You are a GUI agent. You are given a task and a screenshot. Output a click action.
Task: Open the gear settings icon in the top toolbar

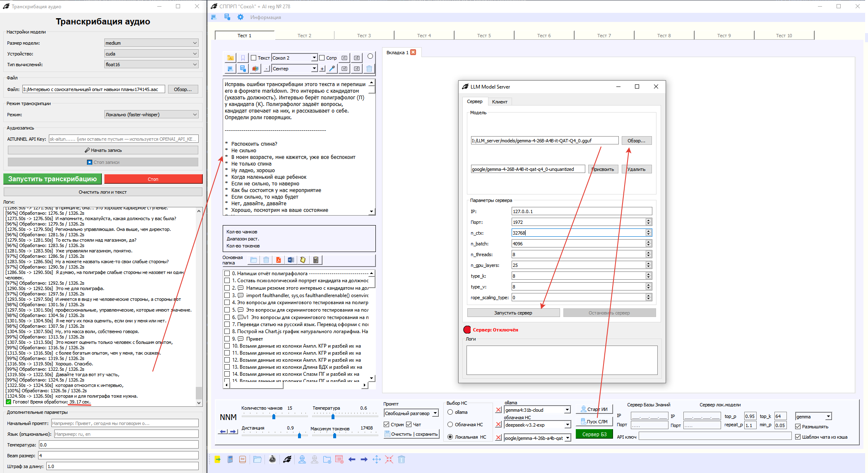[x=240, y=17]
